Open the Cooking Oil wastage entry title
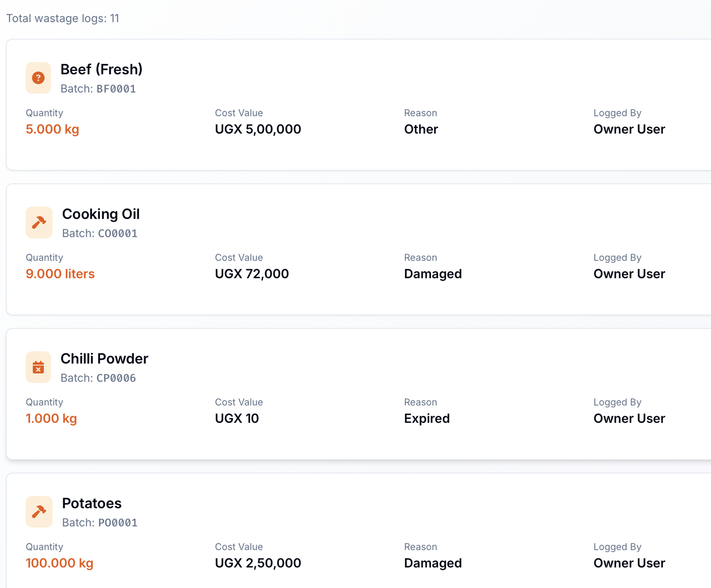The width and height of the screenshot is (711, 588). click(101, 214)
